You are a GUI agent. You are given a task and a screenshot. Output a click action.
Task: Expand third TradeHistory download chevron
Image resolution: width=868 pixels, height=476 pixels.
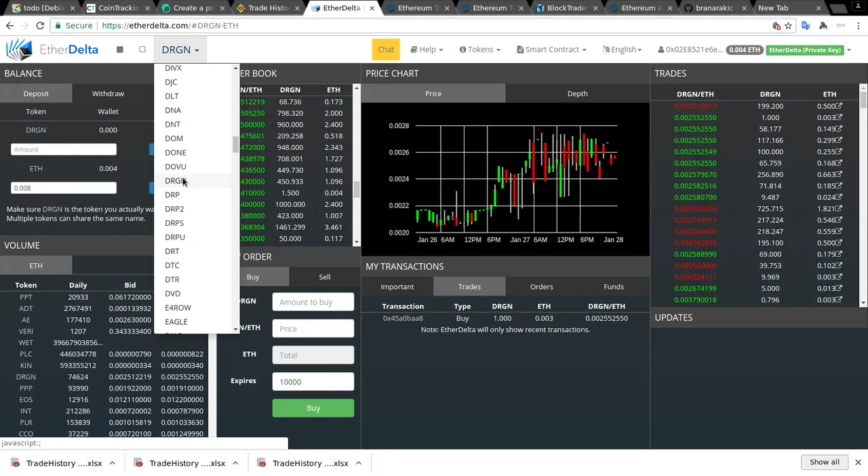point(358,463)
